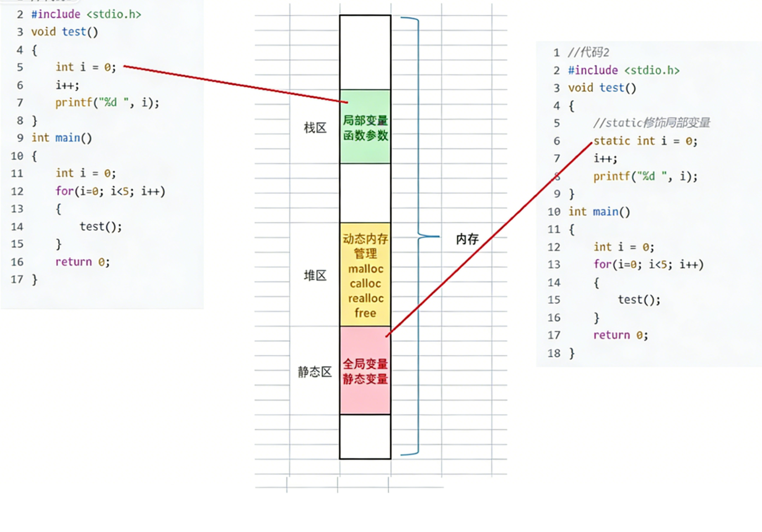This screenshot has height=532, width=762.
Task: Click the for loop on left code line 12
Action: (111, 191)
